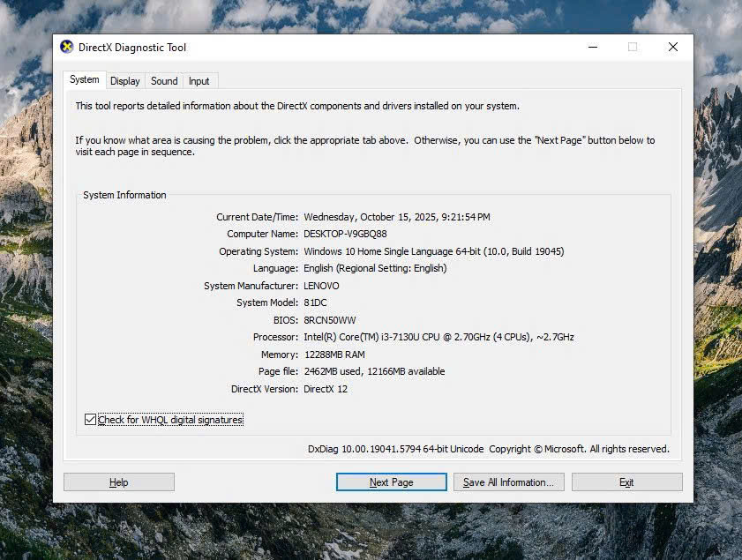Screen dimensions: 742x560
Task: Switch to the Display tab
Action: pyautogui.click(x=124, y=81)
